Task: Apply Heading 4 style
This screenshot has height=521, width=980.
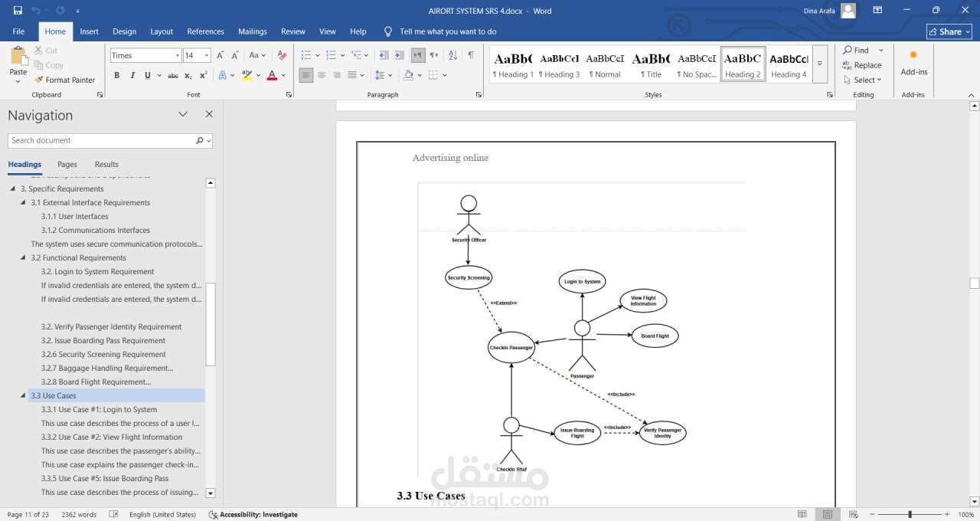Action: coord(789,64)
